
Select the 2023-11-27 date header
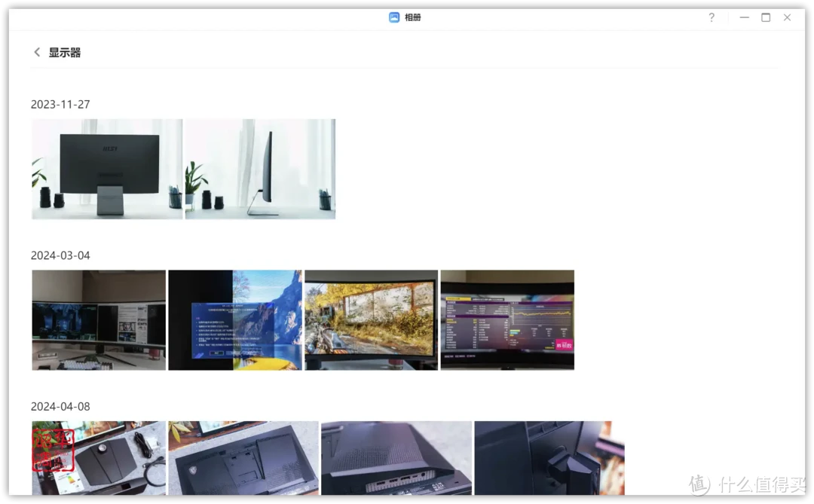pyautogui.click(x=60, y=104)
